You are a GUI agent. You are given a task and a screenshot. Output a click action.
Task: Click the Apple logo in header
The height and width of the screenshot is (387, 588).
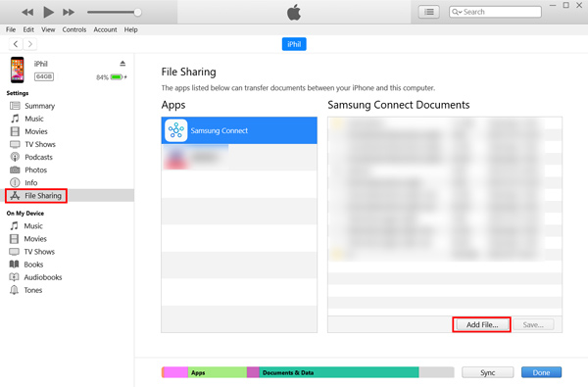click(294, 12)
